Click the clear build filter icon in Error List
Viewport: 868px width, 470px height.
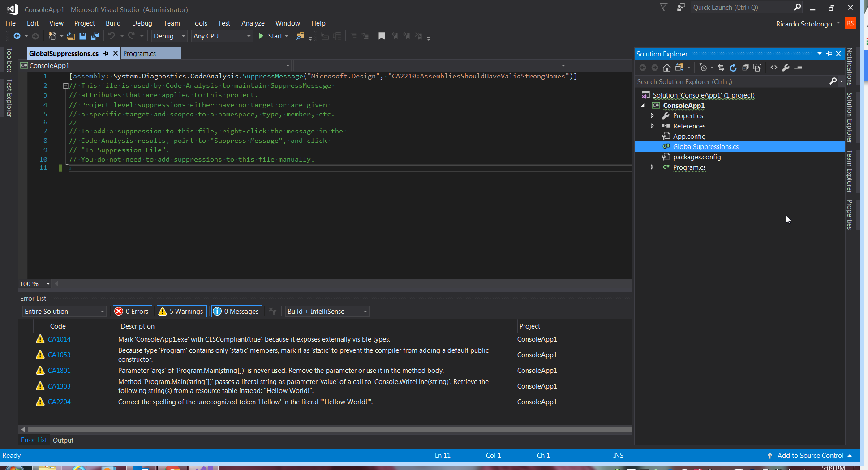tap(273, 311)
